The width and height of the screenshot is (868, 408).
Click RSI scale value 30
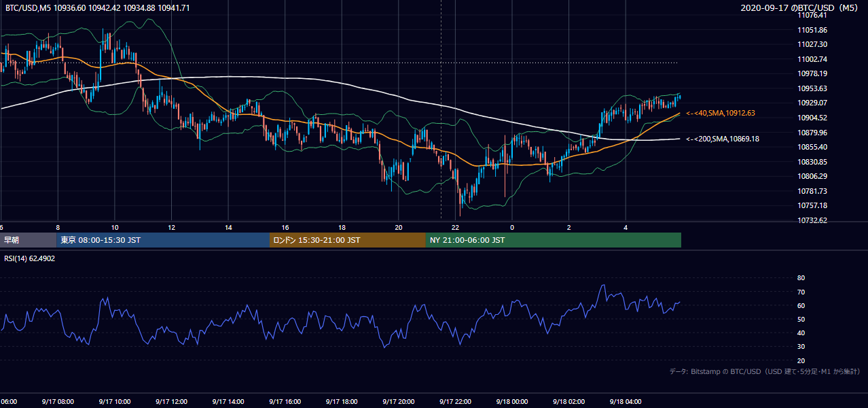(x=801, y=347)
